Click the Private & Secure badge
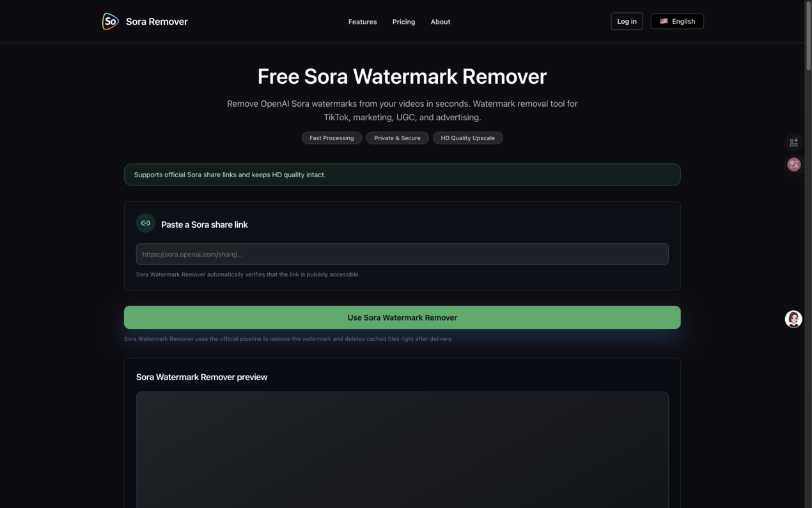The height and width of the screenshot is (508, 812). pyautogui.click(x=397, y=138)
